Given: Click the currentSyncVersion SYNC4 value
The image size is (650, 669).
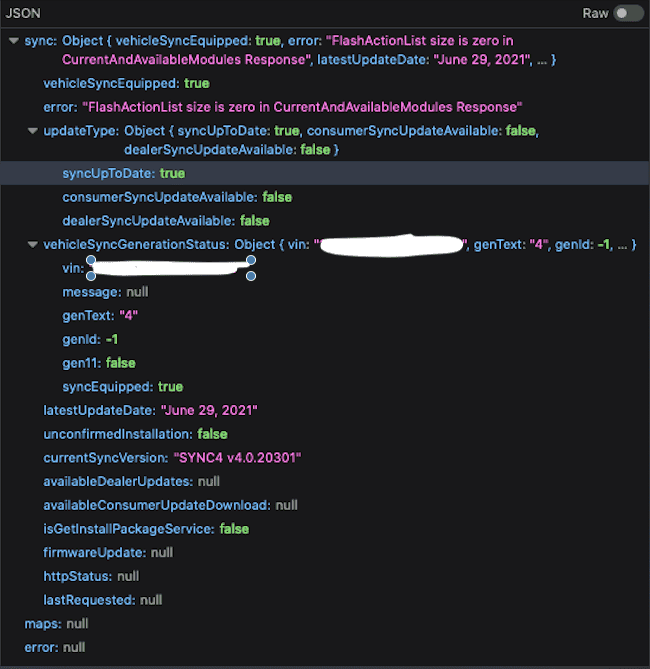Looking at the screenshot, I should [238, 458].
